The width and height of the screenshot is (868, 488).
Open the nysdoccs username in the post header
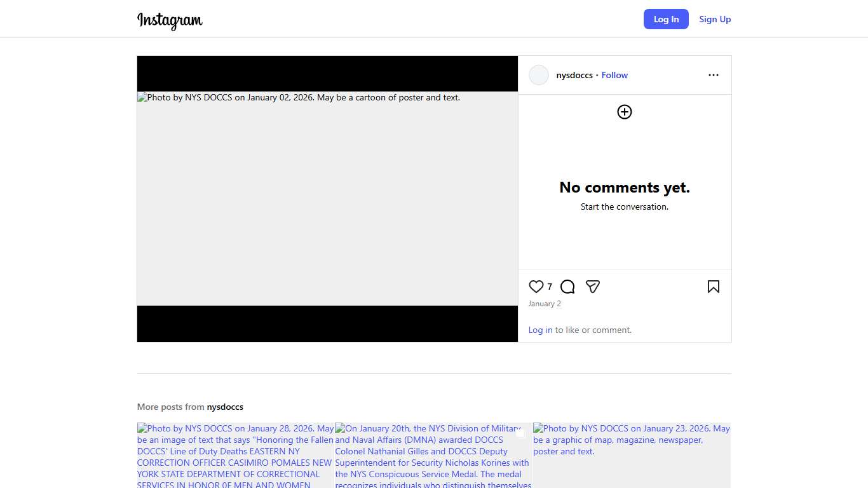pos(574,75)
